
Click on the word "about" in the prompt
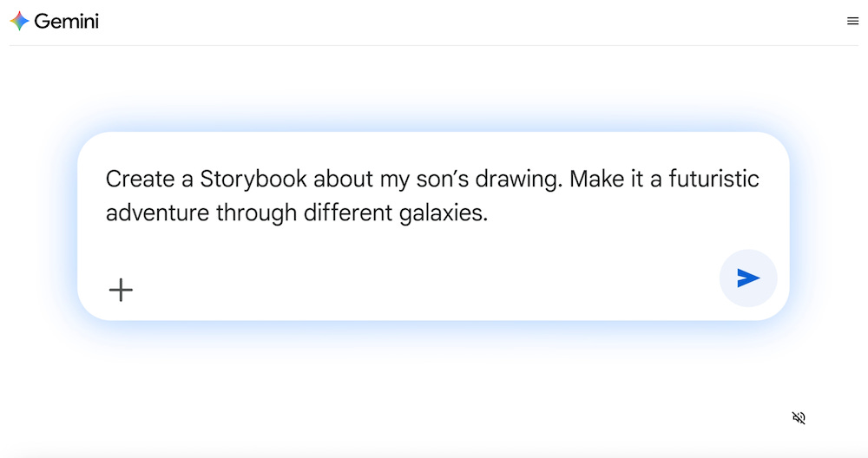[344, 180]
